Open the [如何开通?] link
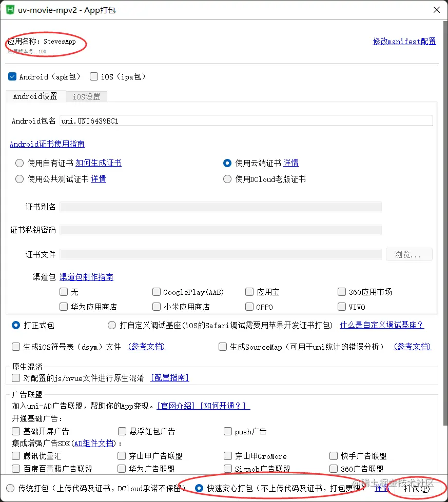The image size is (448, 502). [x=223, y=406]
